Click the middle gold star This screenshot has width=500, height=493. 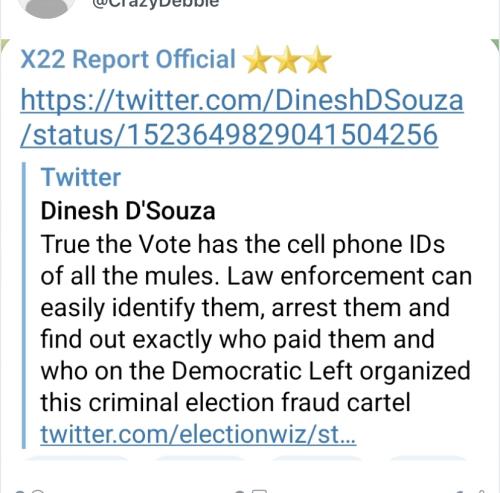(x=287, y=60)
